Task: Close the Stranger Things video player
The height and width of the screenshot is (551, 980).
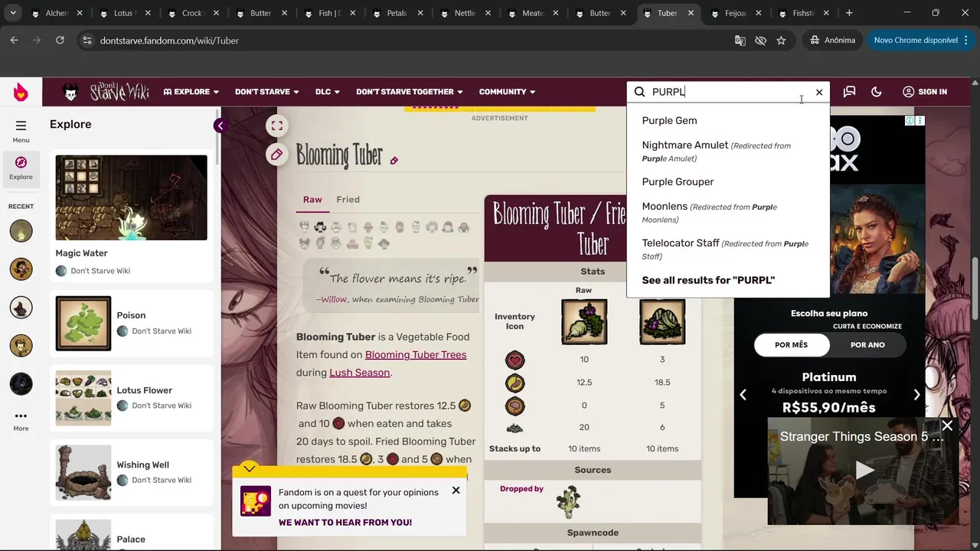Action: pos(947,425)
